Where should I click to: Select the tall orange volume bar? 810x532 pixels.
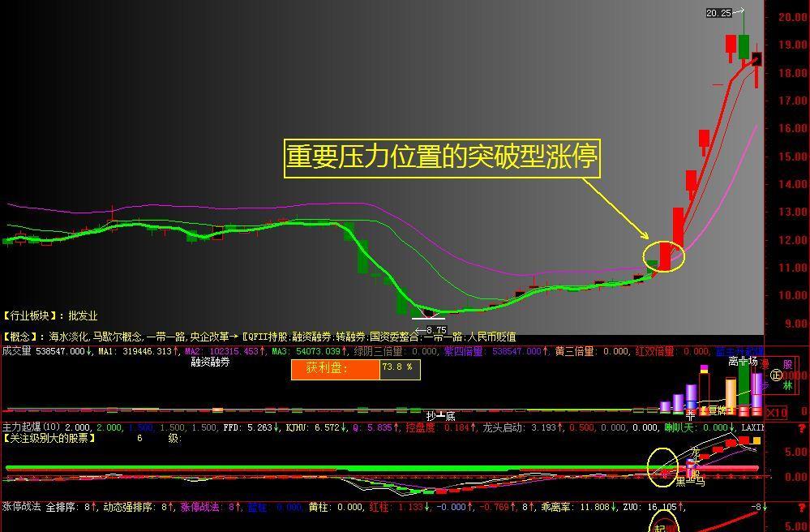click(x=731, y=395)
